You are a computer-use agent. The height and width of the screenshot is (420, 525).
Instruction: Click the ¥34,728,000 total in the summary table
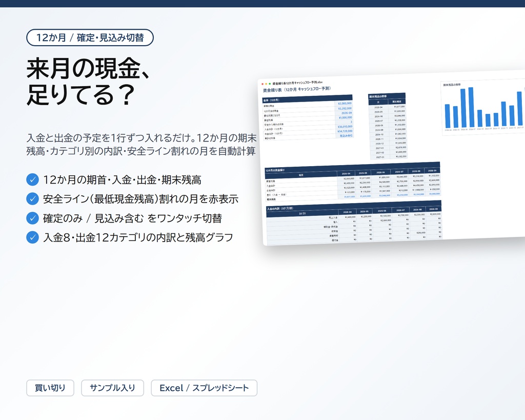click(x=345, y=131)
